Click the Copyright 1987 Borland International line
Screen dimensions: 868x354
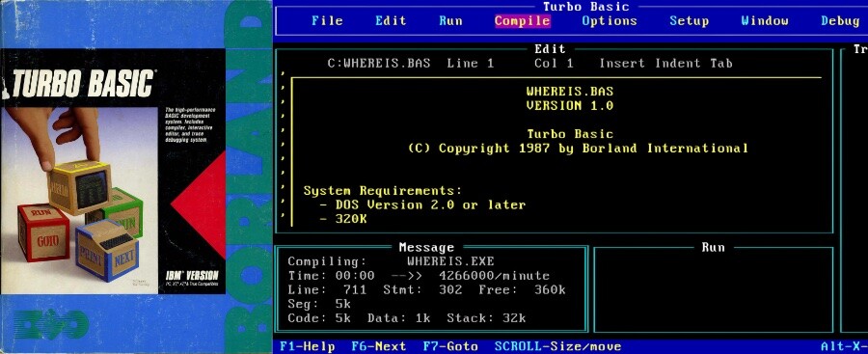click(578, 149)
